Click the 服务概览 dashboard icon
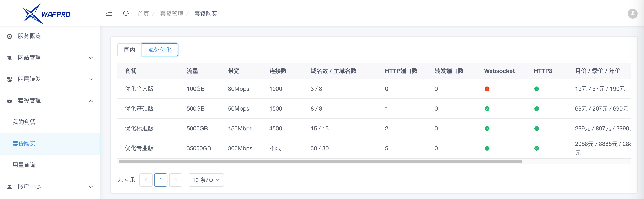The width and height of the screenshot is (644, 199). (9, 36)
